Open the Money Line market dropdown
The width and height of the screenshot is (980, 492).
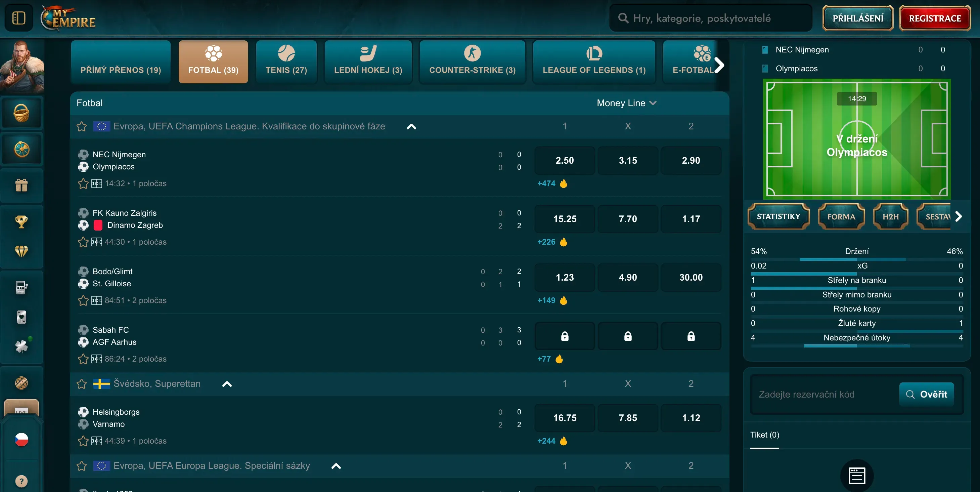pyautogui.click(x=627, y=103)
